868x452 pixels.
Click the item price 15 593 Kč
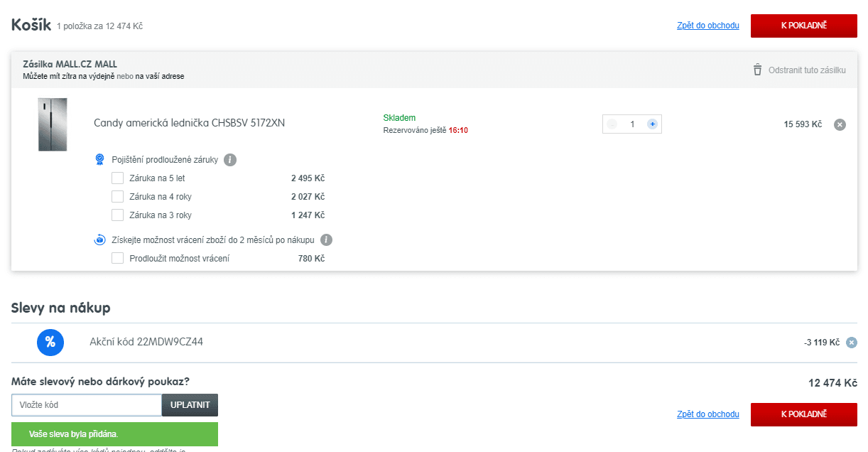803,124
